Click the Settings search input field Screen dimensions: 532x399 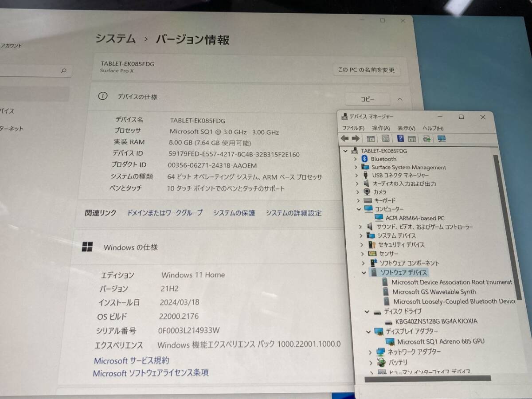click(35, 70)
